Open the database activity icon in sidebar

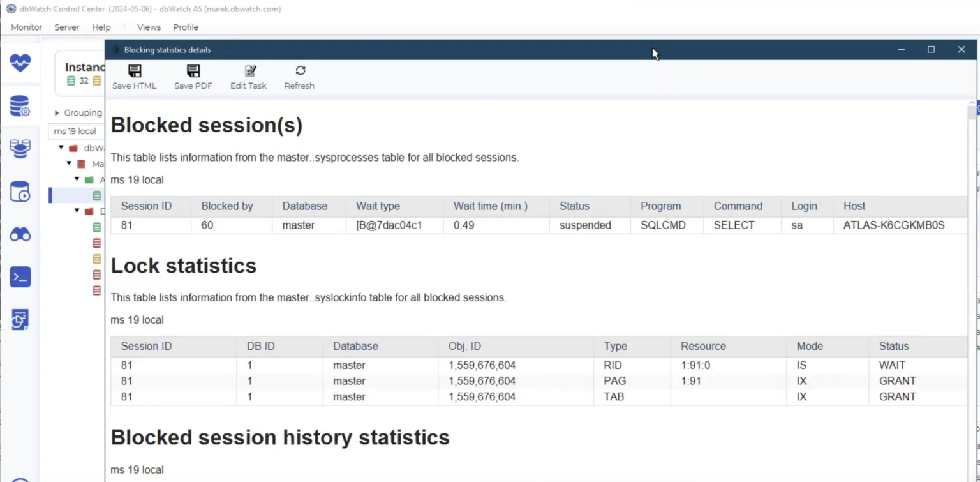tap(20, 192)
